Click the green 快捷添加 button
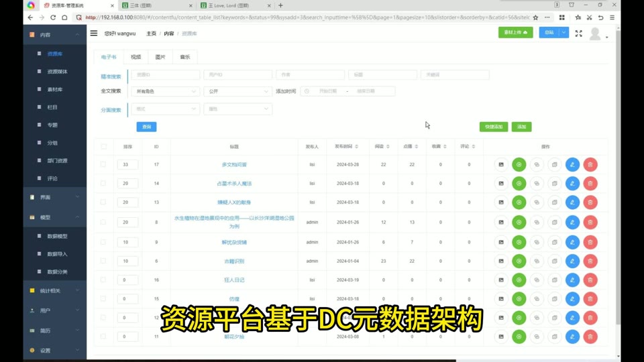This screenshot has width=644, height=362. (x=494, y=127)
